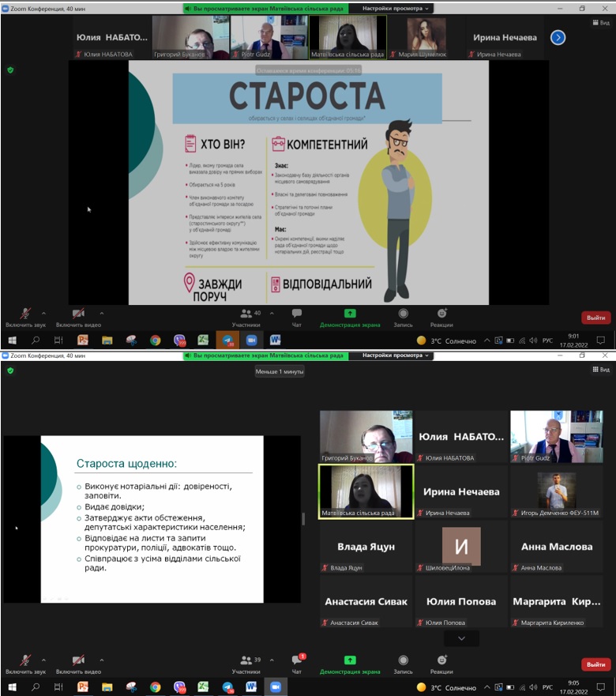Open video options caret in lower window
This screenshot has width=616, height=696.
[x=102, y=660]
